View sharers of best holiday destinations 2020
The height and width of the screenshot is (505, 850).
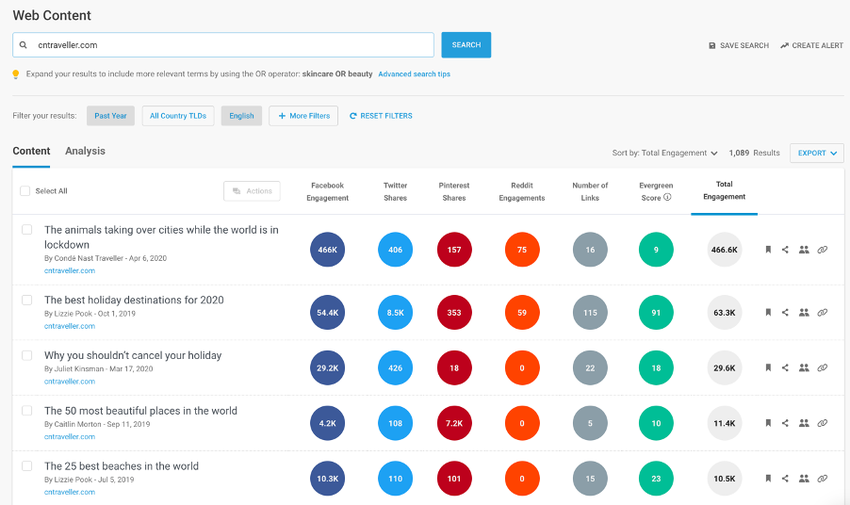(x=804, y=313)
